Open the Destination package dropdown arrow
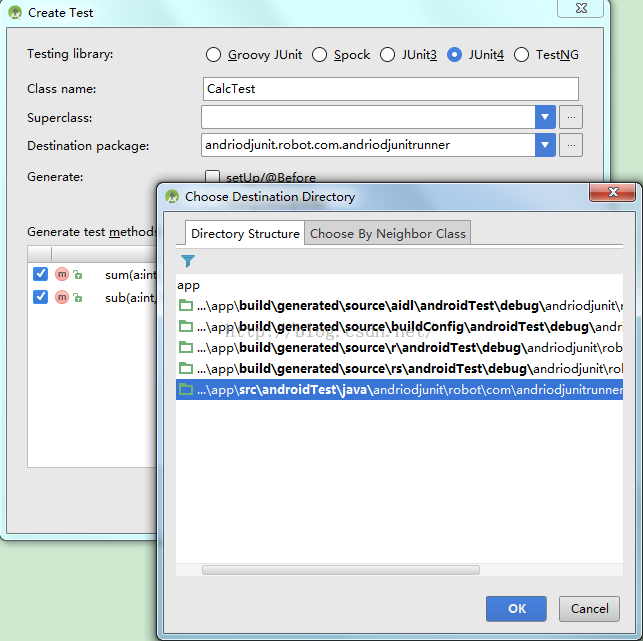 pyautogui.click(x=545, y=145)
